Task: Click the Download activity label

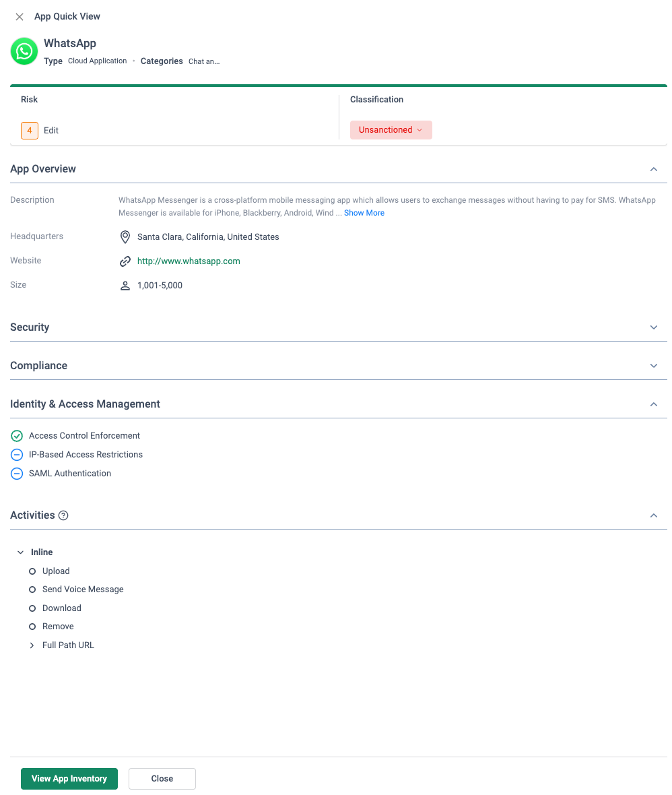Action: pos(62,608)
